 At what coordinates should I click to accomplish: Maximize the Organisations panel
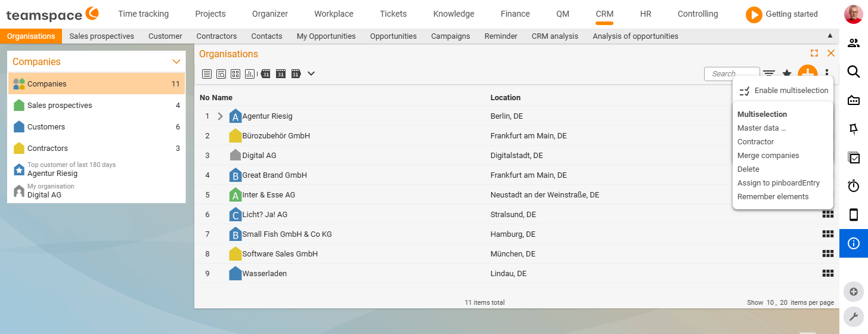[x=814, y=53]
